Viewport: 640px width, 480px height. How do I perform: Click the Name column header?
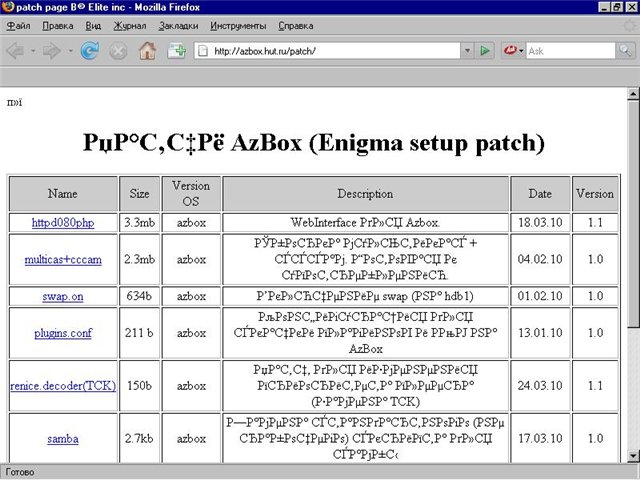[63, 193]
